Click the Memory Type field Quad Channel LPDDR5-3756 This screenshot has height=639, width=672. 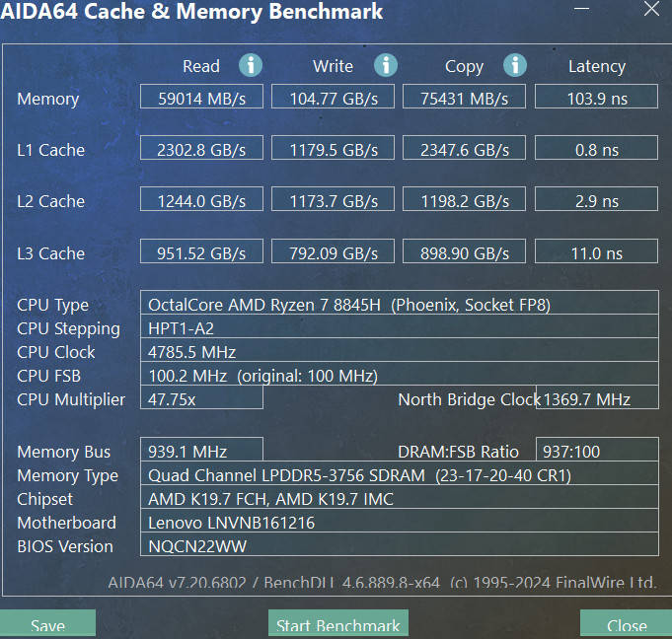400,473
